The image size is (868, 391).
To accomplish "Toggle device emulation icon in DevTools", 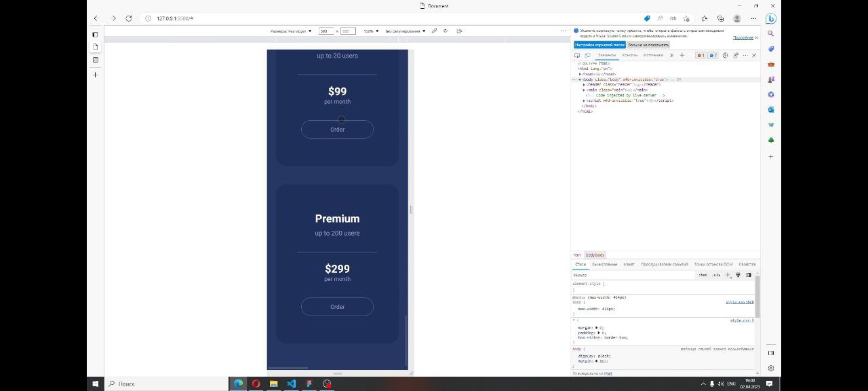I will [x=587, y=56].
